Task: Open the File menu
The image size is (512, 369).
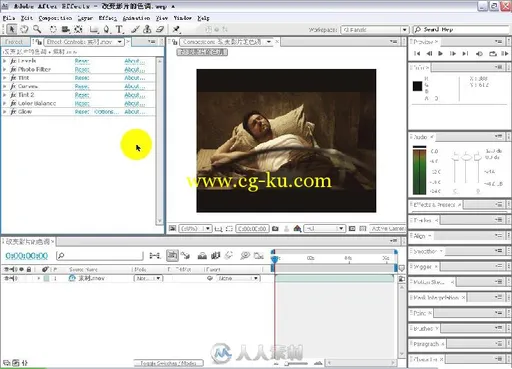Action: click(9, 18)
